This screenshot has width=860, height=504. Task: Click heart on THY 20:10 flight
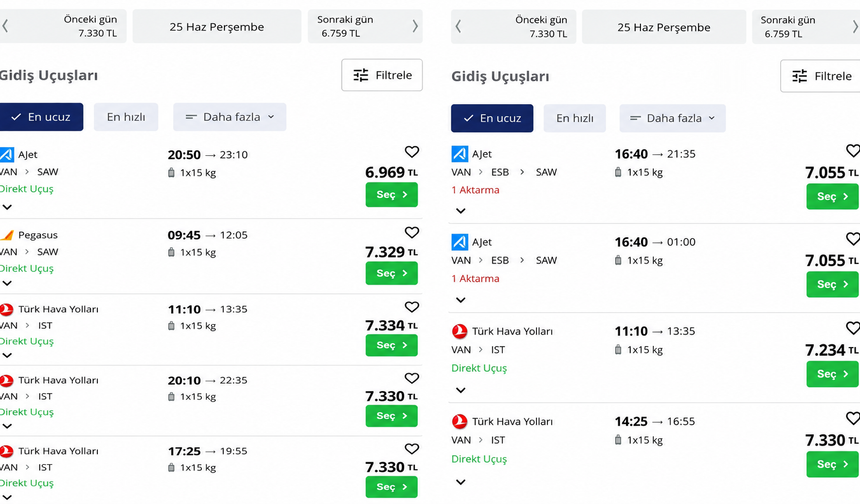[411, 378]
